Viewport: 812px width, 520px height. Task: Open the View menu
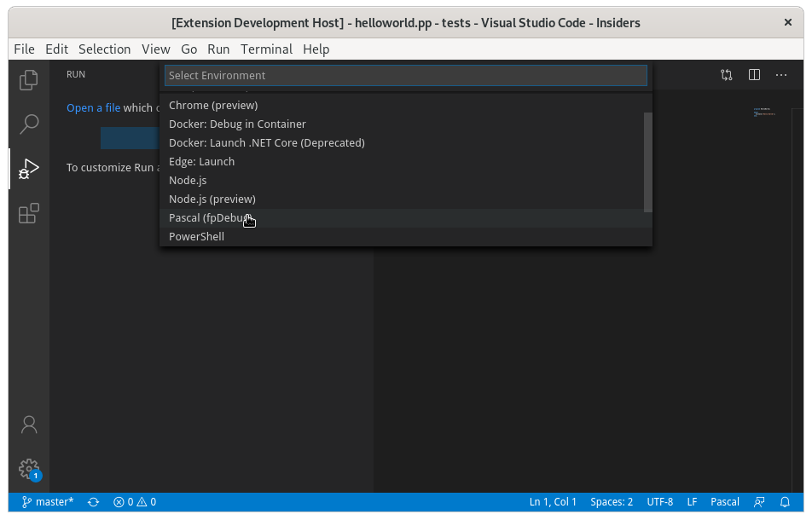[156, 49]
